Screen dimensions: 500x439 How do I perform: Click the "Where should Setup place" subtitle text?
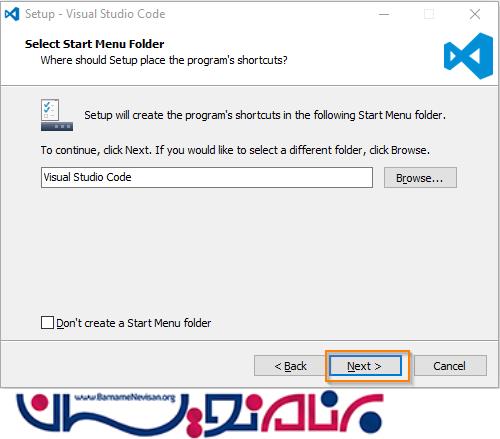(x=164, y=60)
